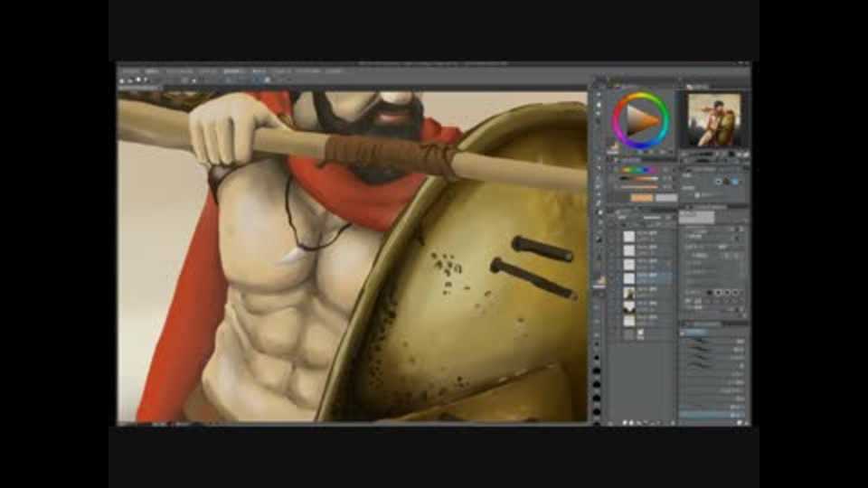Click the highlighted sub tool group header above brush list
Image resolution: width=868 pixels, height=488 pixels.
pos(696,333)
